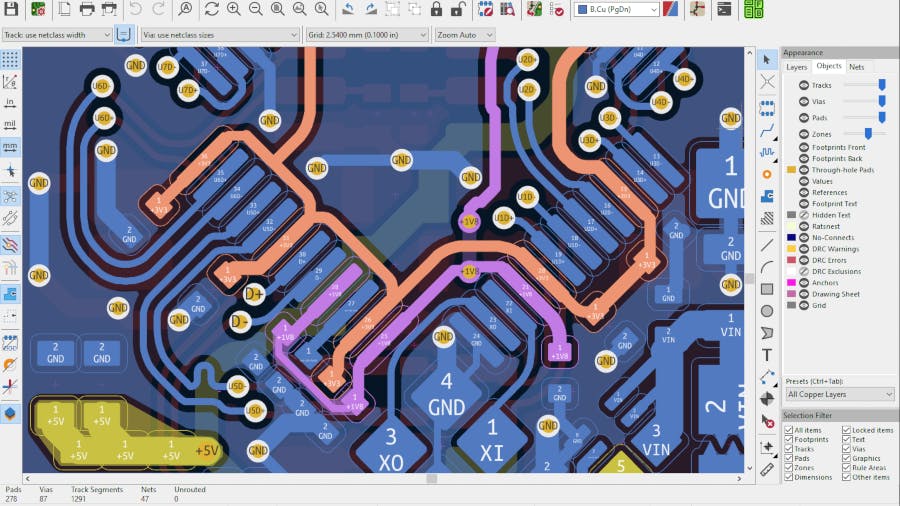This screenshot has height=506, width=900.
Task: Open Find text tool
Action: tap(185, 9)
